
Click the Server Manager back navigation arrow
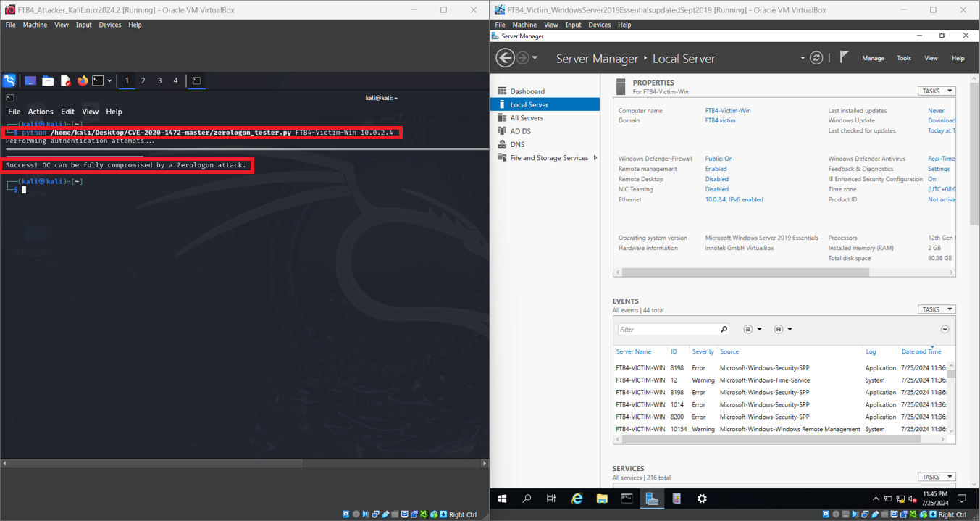click(x=505, y=58)
